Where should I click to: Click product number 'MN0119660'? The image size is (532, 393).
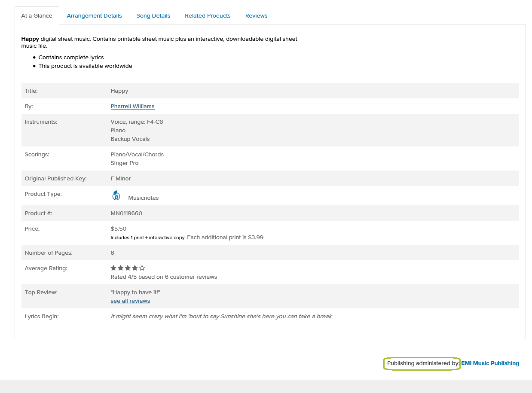coord(126,213)
